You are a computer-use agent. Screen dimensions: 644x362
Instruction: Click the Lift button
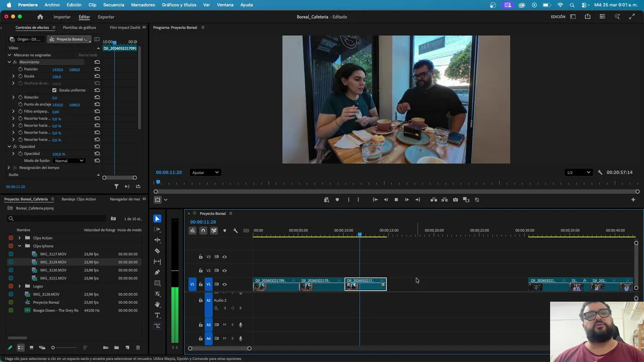tap(434, 200)
